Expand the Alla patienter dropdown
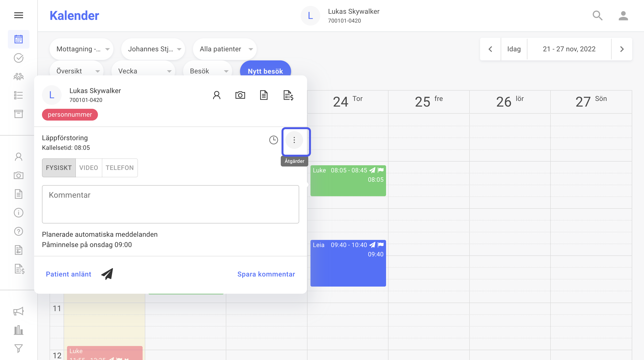 tap(225, 49)
